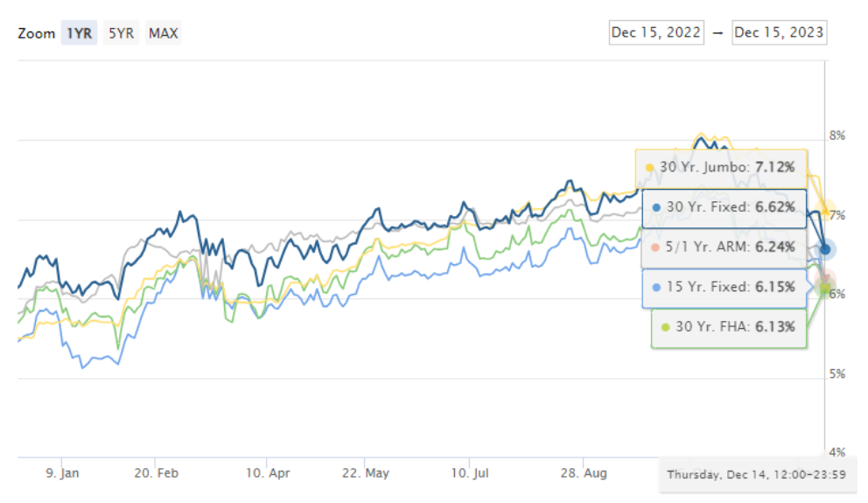Set zoom to MAX range
This screenshot has height=503, width=868.
[x=164, y=33]
